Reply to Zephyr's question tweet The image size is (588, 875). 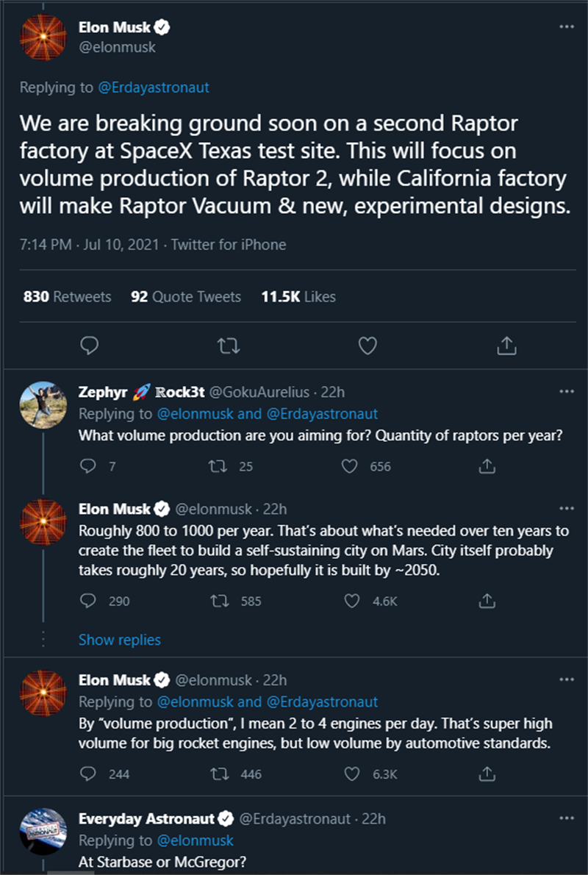87,466
